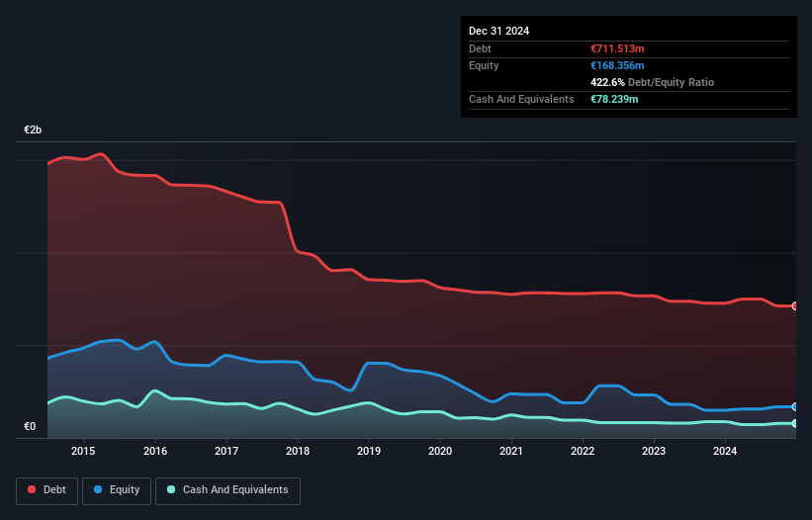The height and width of the screenshot is (520, 812).
Task: Click the €2b y-axis label
Action: [x=33, y=130]
